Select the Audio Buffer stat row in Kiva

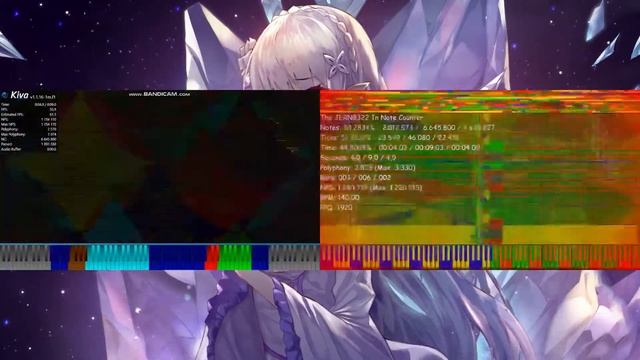coord(29,149)
